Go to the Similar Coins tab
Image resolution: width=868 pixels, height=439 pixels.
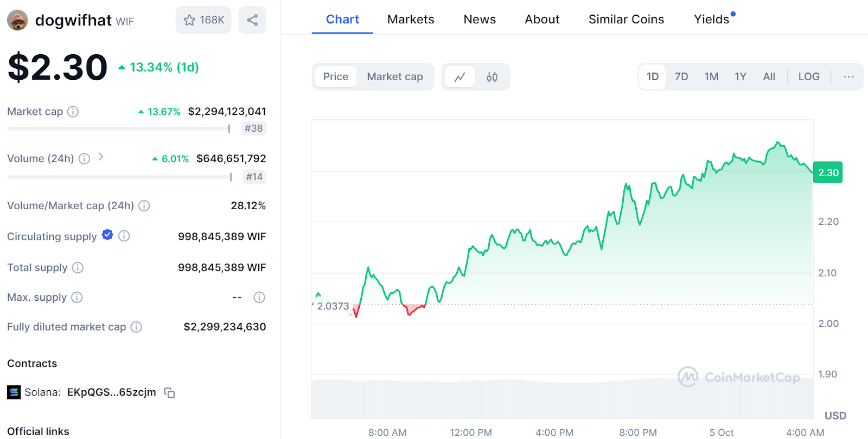(626, 20)
